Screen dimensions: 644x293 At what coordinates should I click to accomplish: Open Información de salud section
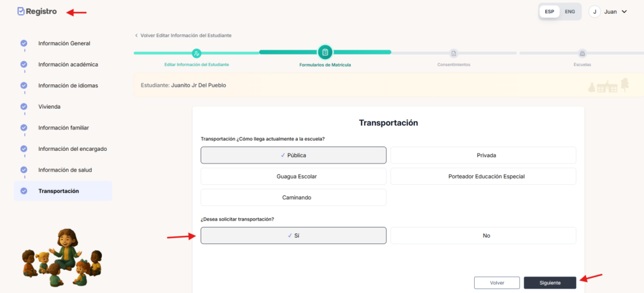coord(67,170)
